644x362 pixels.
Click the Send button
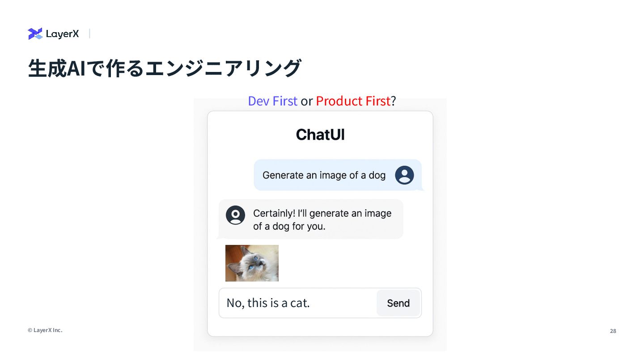(x=398, y=303)
